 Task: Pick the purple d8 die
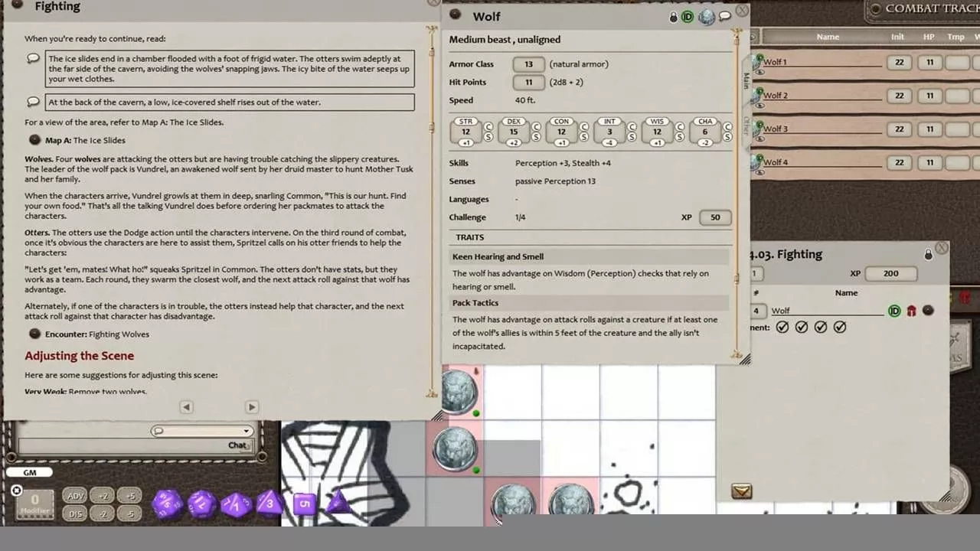pos(269,504)
